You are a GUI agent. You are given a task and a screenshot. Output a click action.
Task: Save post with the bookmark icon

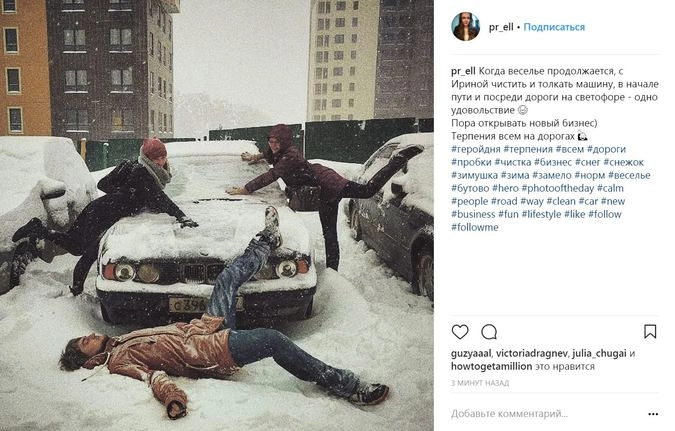650,332
